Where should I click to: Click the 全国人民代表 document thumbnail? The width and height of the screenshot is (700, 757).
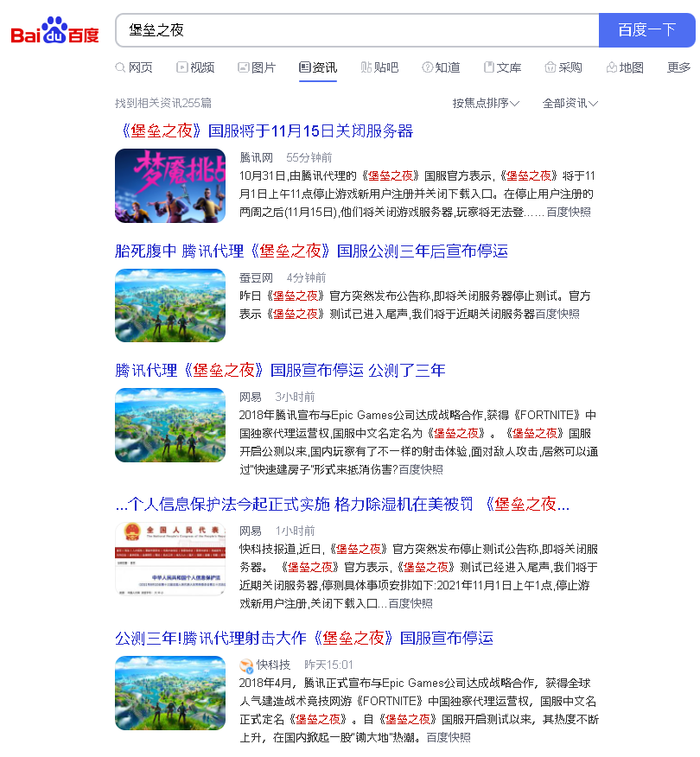170,558
